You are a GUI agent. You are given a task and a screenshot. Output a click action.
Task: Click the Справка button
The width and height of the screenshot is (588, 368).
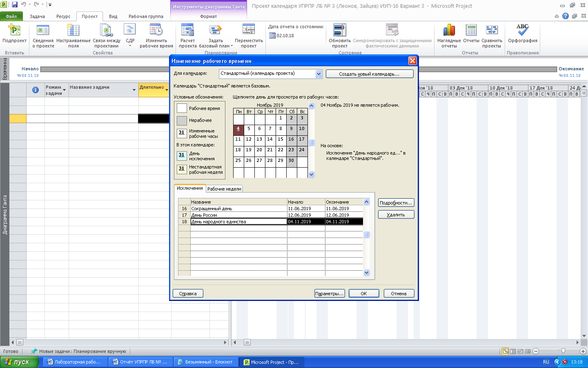click(188, 294)
